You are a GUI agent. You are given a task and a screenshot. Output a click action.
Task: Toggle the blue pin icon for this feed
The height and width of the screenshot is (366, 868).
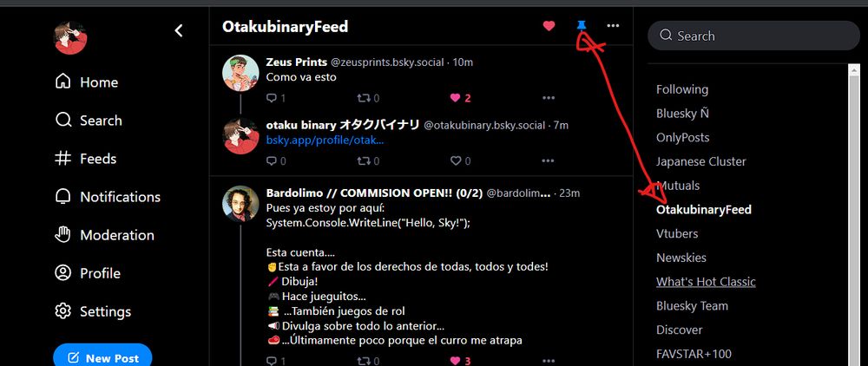click(582, 25)
